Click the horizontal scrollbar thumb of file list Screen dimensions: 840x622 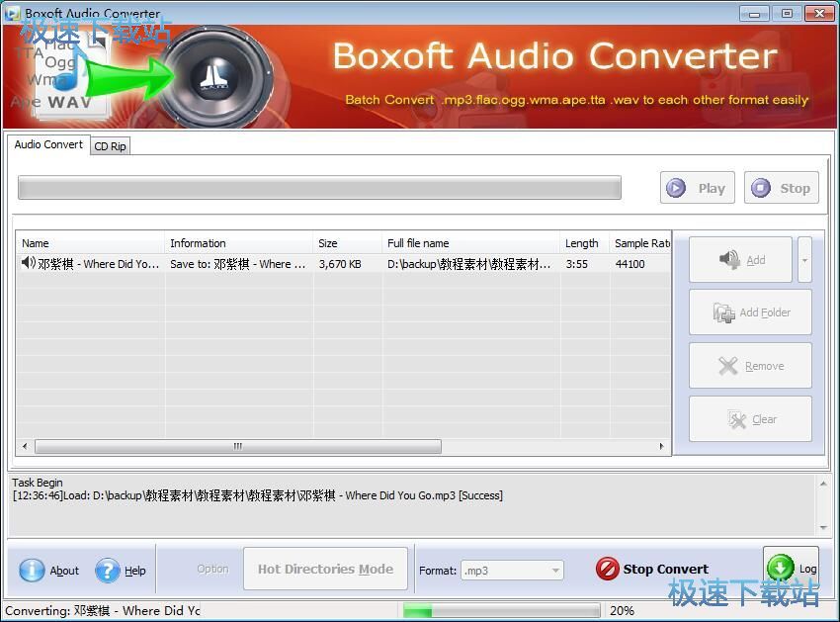coord(238,446)
